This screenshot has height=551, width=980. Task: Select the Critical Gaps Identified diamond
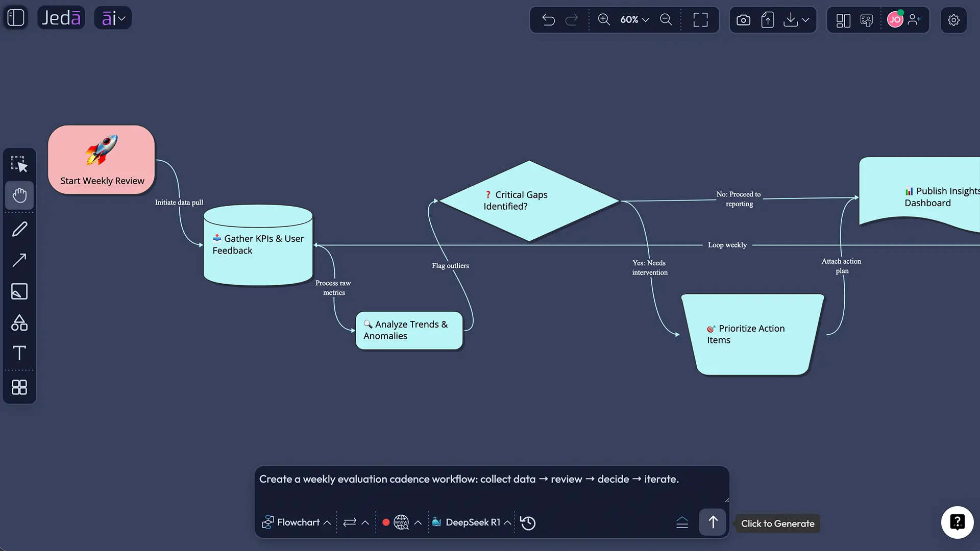529,201
